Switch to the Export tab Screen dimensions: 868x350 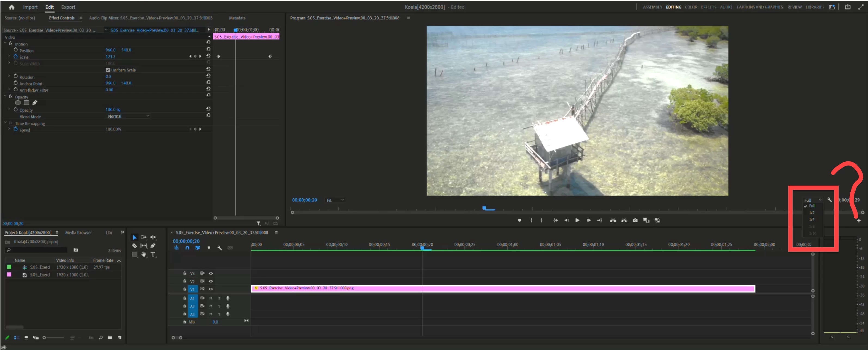click(x=68, y=7)
